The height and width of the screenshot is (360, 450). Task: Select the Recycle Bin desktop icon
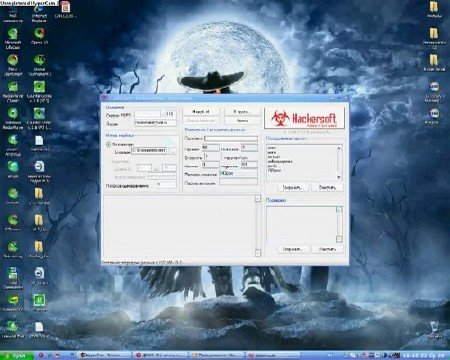[434, 330]
